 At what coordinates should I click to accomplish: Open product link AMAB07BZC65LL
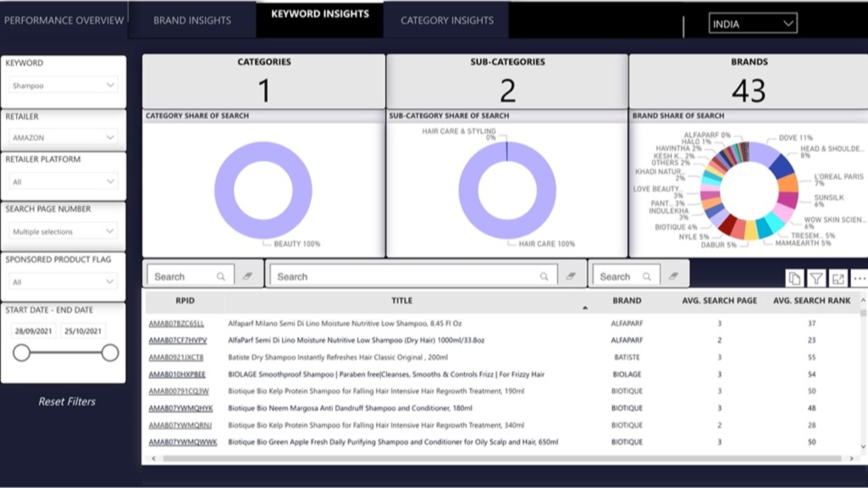176,324
